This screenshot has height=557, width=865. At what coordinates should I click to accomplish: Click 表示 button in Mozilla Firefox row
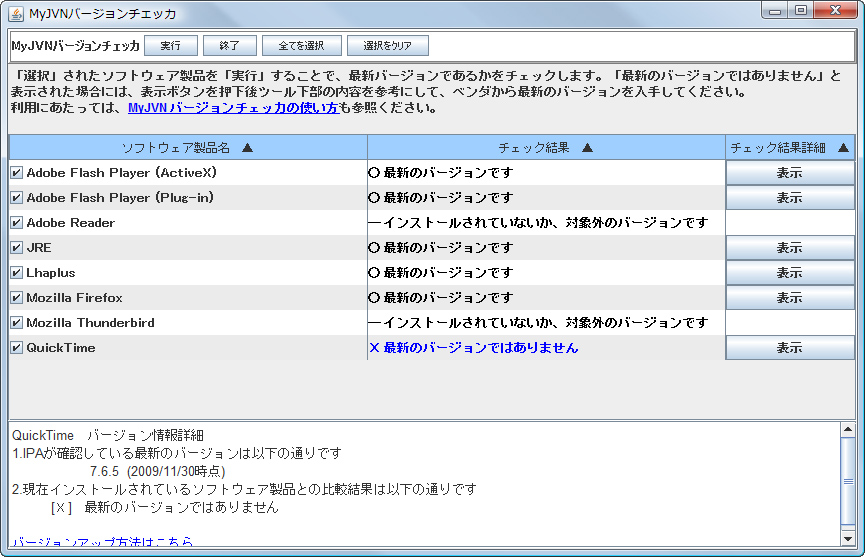[790, 298]
